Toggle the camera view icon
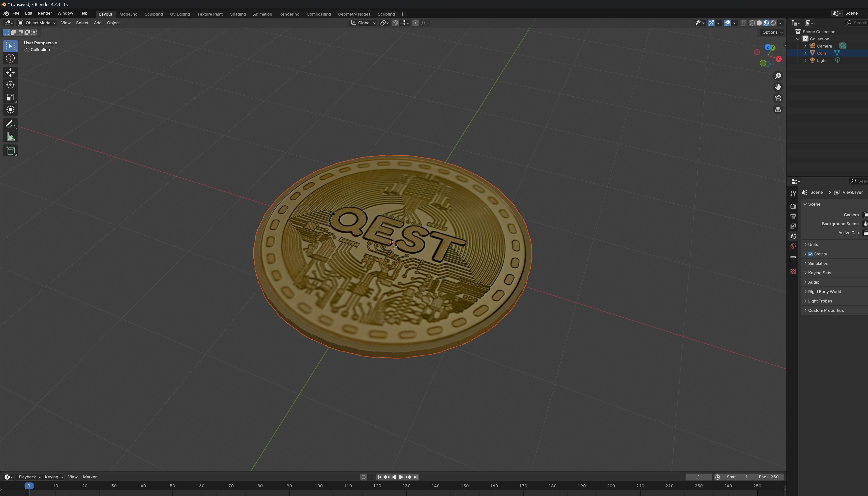This screenshot has height=496, width=868. (778, 98)
